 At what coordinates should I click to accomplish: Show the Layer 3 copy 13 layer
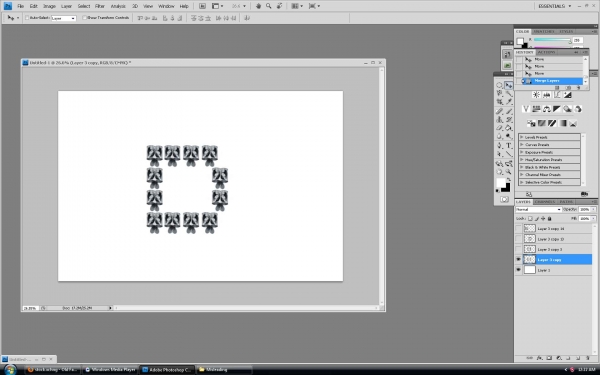(x=518, y=239)
